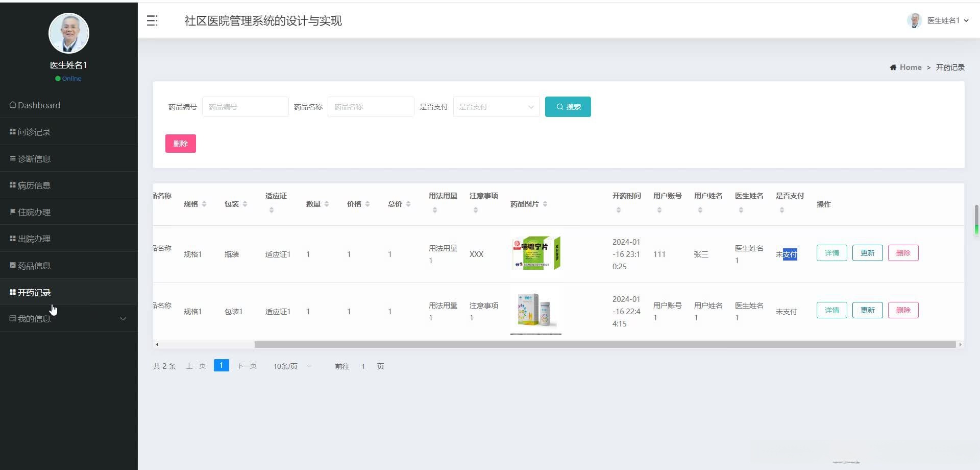Select the 住院办理 flag icon
The image size is (980, 470).
click(12, 212)
